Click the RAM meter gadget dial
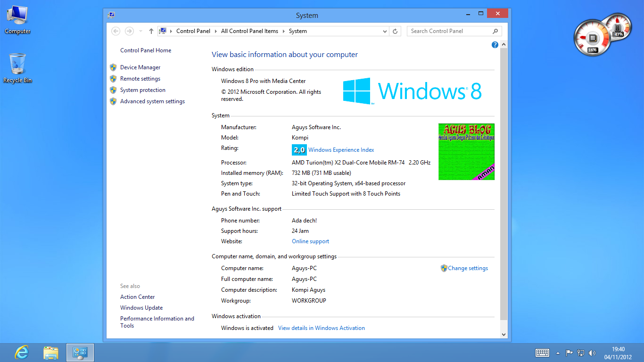 coord(619,26)
